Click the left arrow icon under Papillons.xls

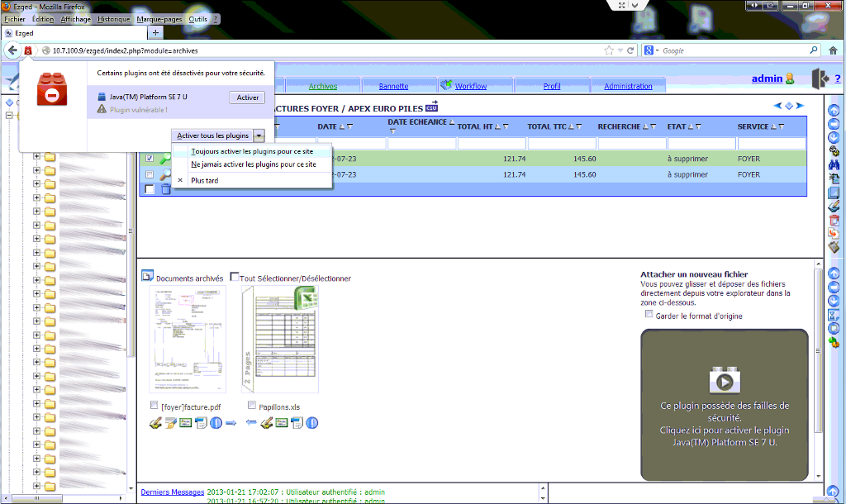tap(252, 423)
